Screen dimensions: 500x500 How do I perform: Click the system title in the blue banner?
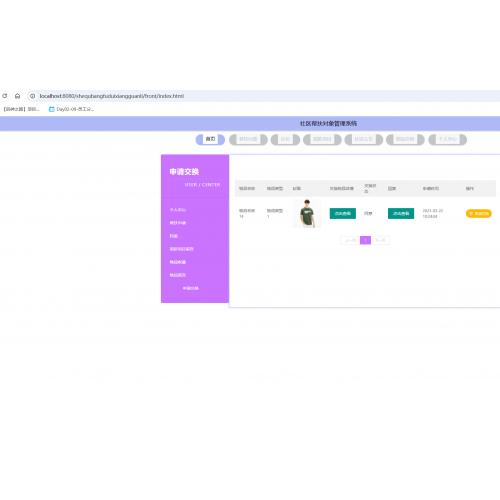point(328,123)
